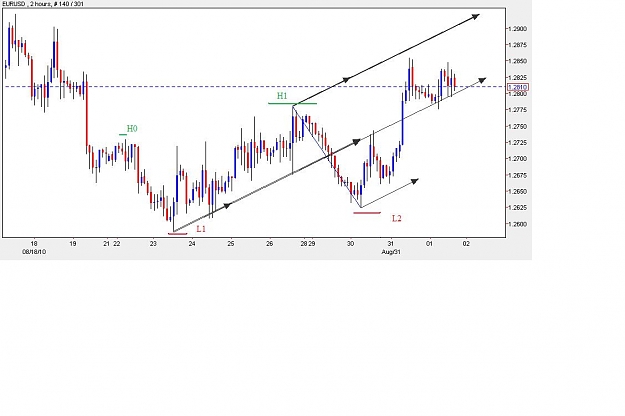Viewport: 625px width, 416px height.
Task: Click the 29 date tick label
Action: point(312,243)
